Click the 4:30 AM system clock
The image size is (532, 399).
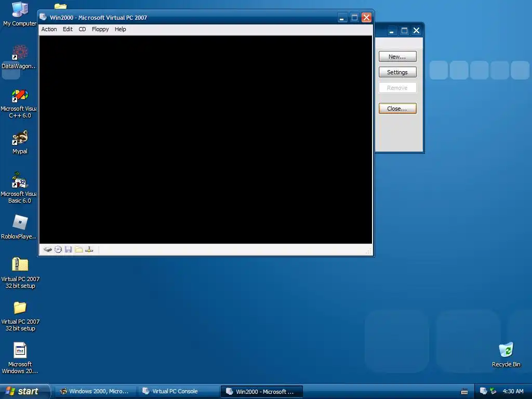point(513,391)
